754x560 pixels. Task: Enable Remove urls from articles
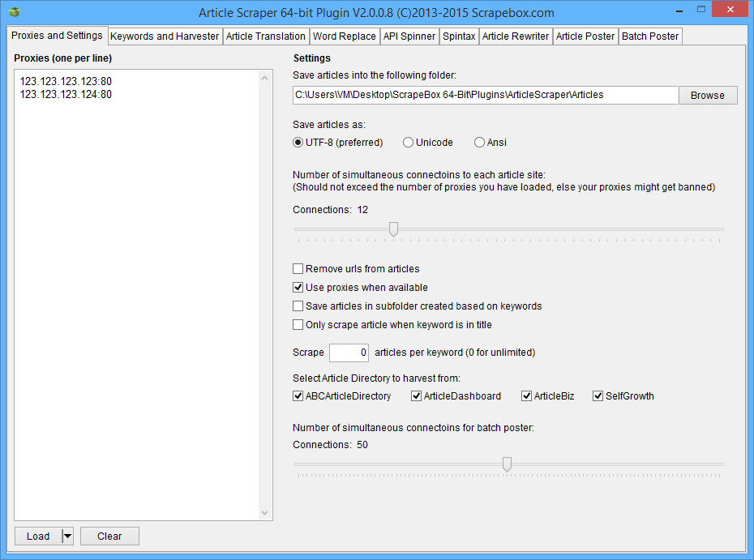(x=298, y=269)
